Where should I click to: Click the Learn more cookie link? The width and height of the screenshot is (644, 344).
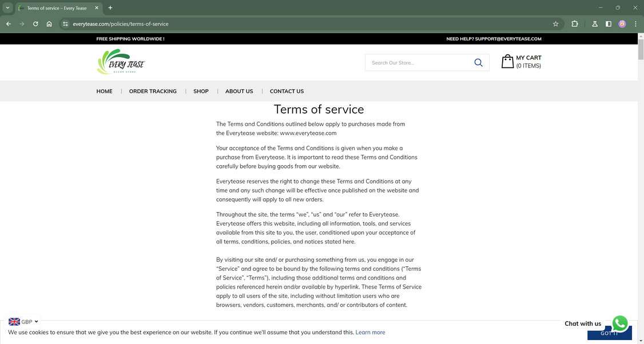(370, 333)
